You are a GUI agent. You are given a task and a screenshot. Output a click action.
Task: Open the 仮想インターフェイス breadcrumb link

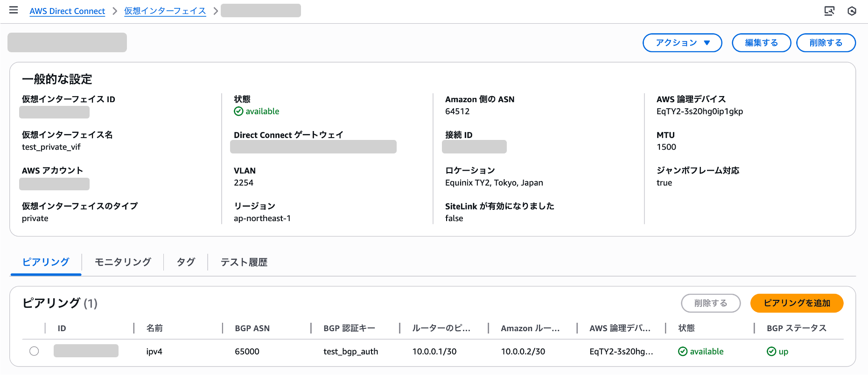pos(165,11)
